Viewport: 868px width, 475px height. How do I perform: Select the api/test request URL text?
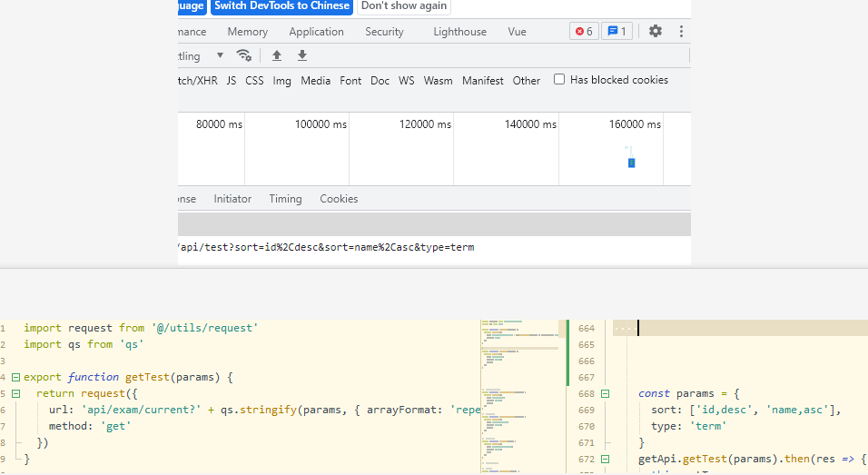(x=326, y=247)
